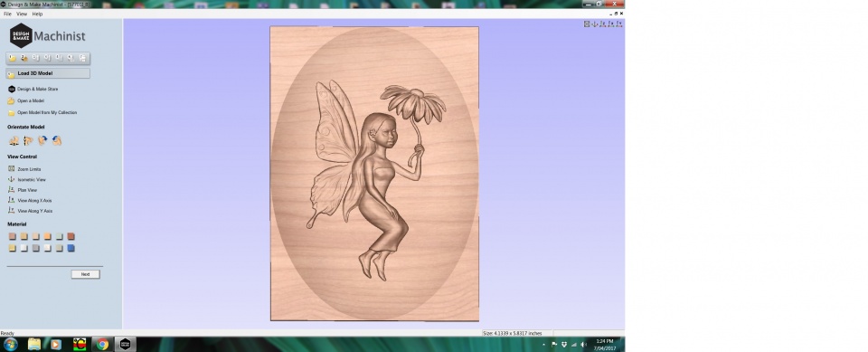868x352 pixels.
Task: Switch to Isometric View
Action: point(32,179)
